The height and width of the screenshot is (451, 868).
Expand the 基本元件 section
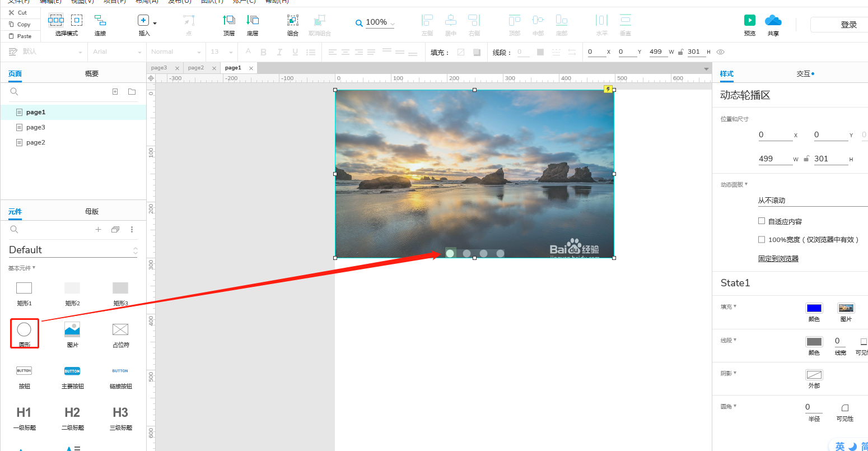(22, 268)
